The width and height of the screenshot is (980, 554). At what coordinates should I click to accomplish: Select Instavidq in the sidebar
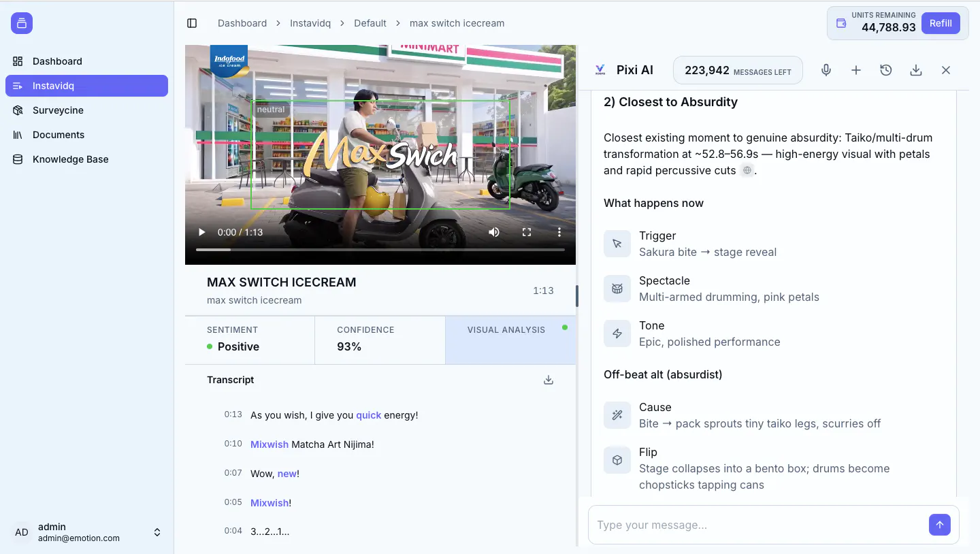coord(86,86)
